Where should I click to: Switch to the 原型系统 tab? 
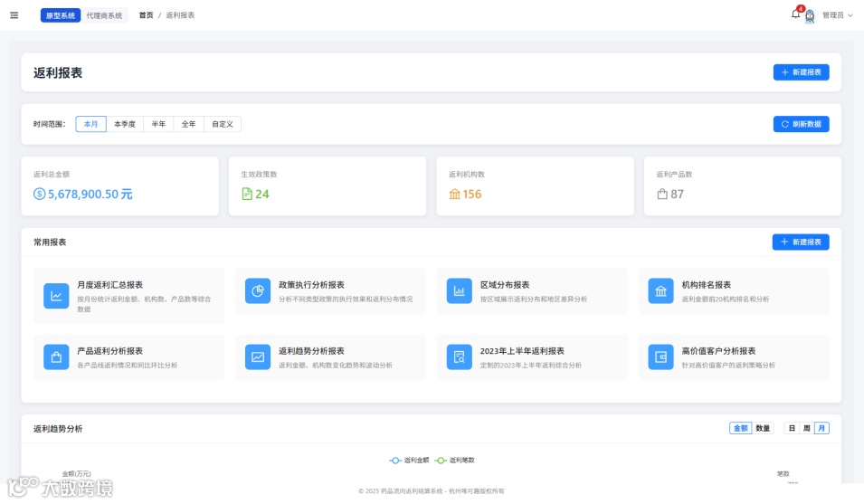(61, 15)
